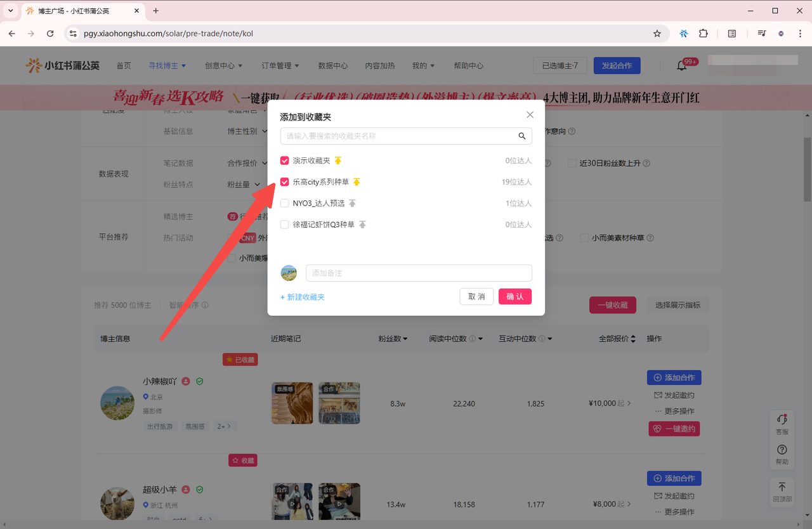
Task: Open the 帮助中心 menu item
Action: (468, 65)
